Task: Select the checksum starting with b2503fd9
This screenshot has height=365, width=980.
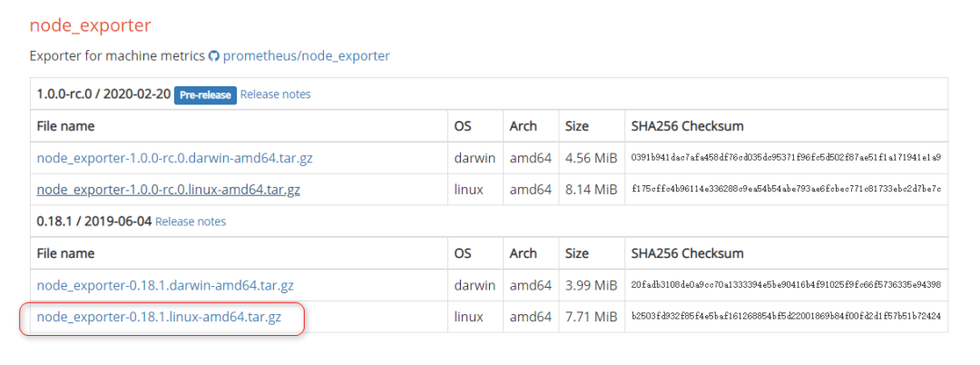Action: pyautogui.click(x=786, y=317)
